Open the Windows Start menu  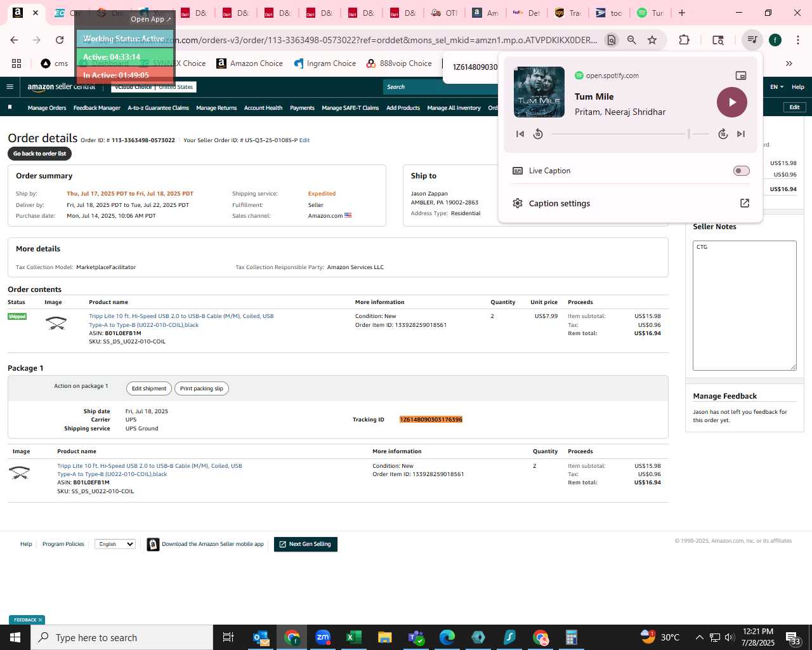coord(15,637)
